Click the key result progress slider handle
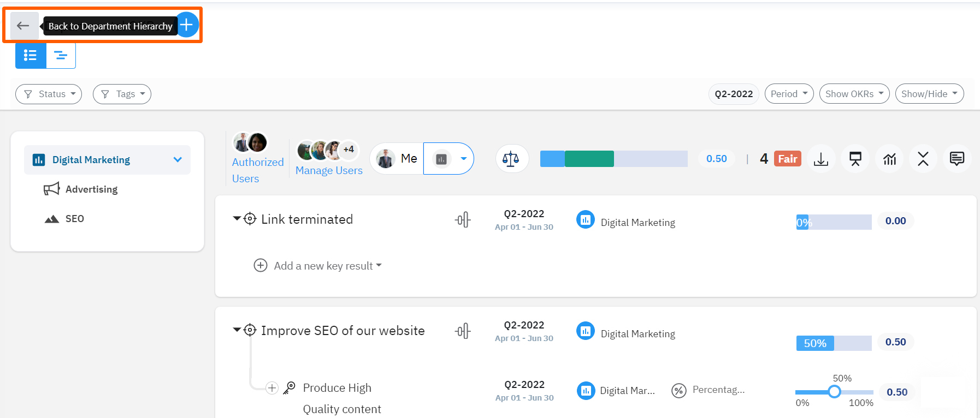980x418 pixels. [834, 392]
